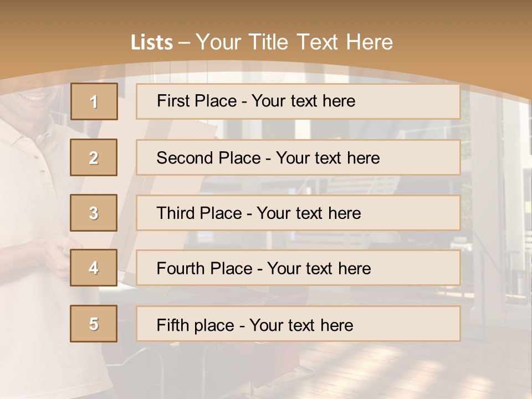Click the Second Place text bar
This screenshot has width=532, height=399.
pyautogui.click(x=298, y=157)
